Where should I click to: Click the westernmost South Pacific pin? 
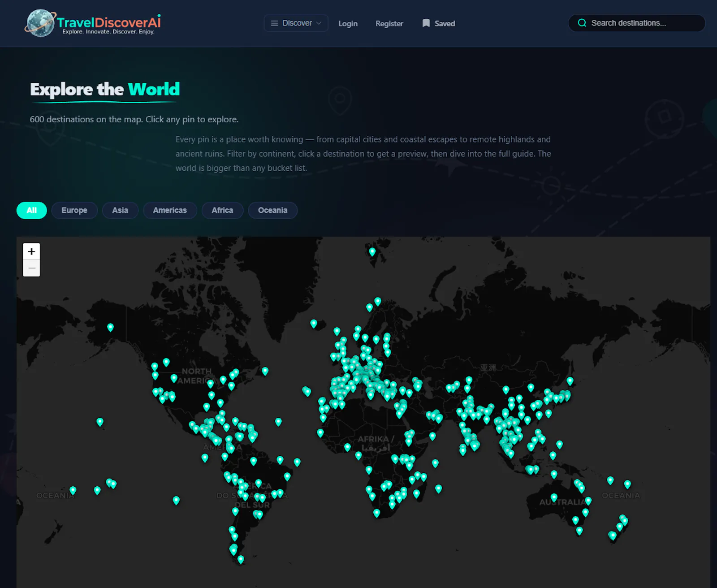coord(73,490)
